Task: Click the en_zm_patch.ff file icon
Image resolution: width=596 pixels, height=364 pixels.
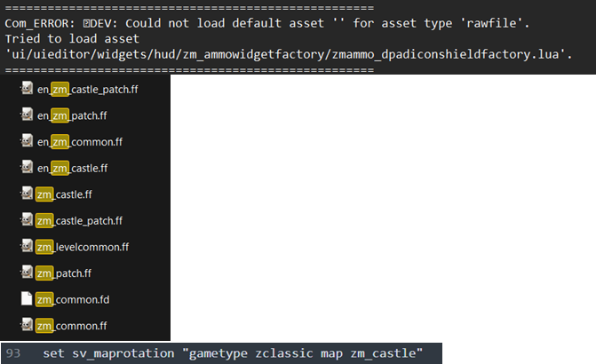Action: [x=27, y=115]
